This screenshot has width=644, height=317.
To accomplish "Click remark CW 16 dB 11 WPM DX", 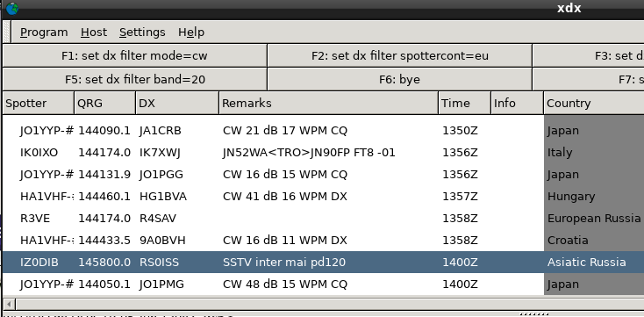I will (285, 241).
